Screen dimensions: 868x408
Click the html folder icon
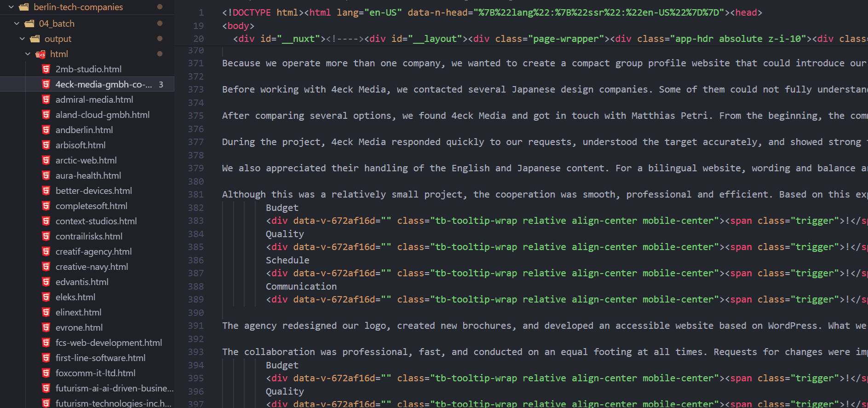[40, 54]
